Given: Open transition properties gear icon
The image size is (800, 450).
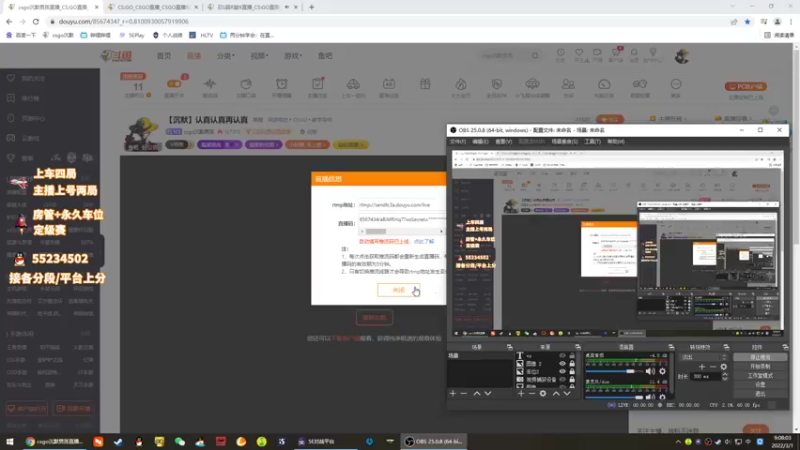Looking at the screenshot, I should click(x=723, y=366).
